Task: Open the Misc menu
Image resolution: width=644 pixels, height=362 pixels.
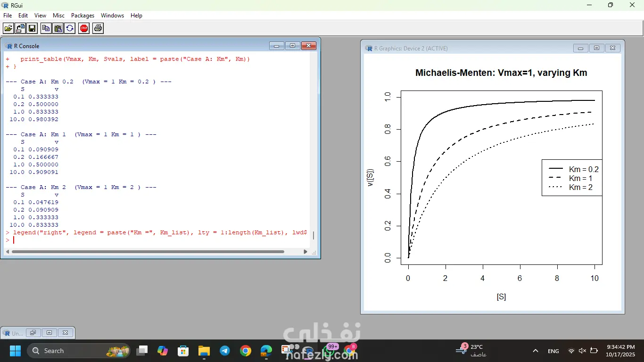Action: click(58, 16)
